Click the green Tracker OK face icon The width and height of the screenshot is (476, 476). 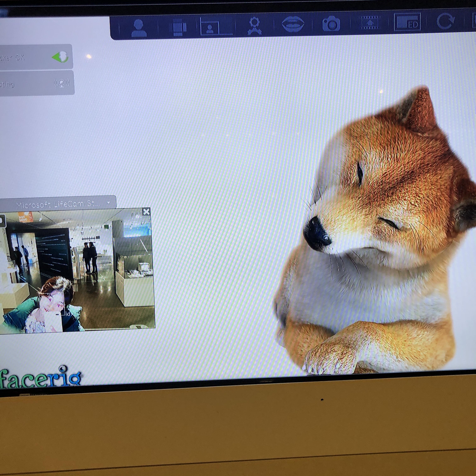tap(60, 57)
